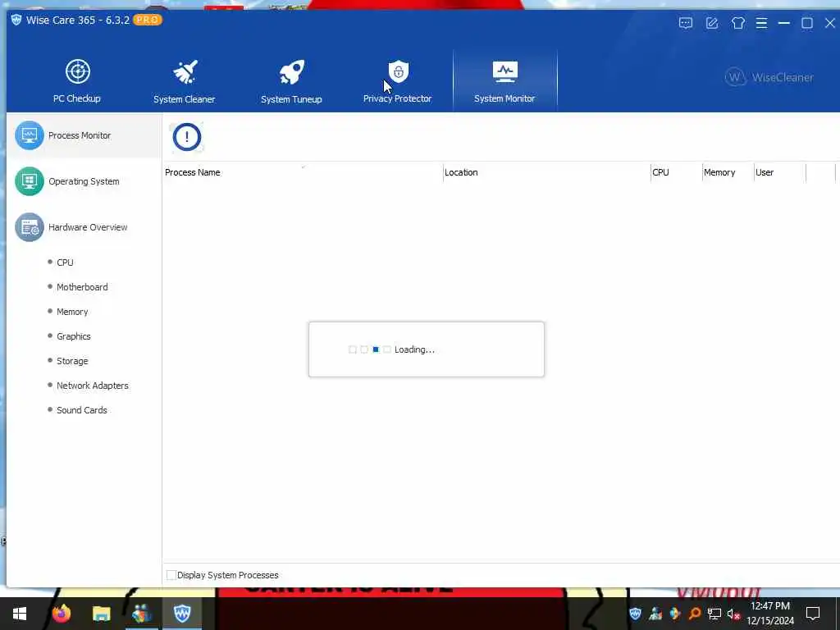Select Operating System in the sidebar
Screen dimensions: 840x630
pyautogui.click(x=84, y=181)
